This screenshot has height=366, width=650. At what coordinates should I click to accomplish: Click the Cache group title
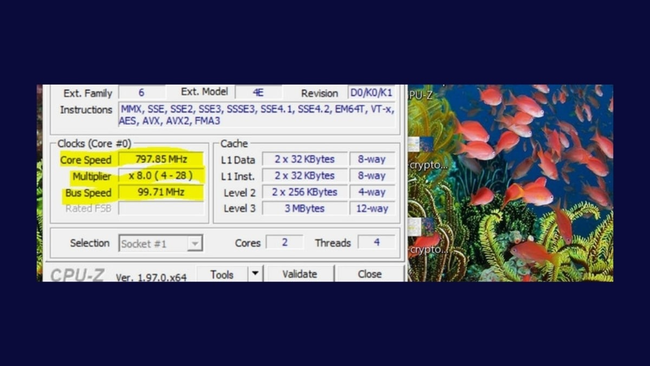pos(234,143)
